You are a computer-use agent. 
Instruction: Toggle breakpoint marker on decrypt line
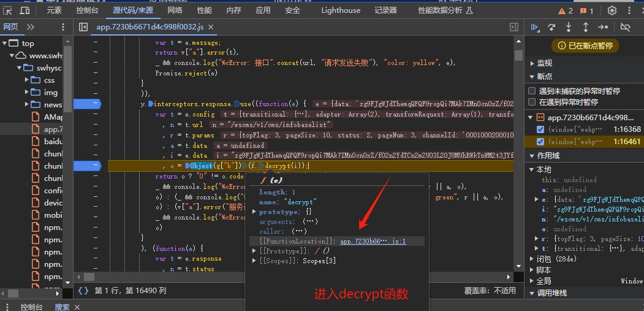tap(87, 166)
